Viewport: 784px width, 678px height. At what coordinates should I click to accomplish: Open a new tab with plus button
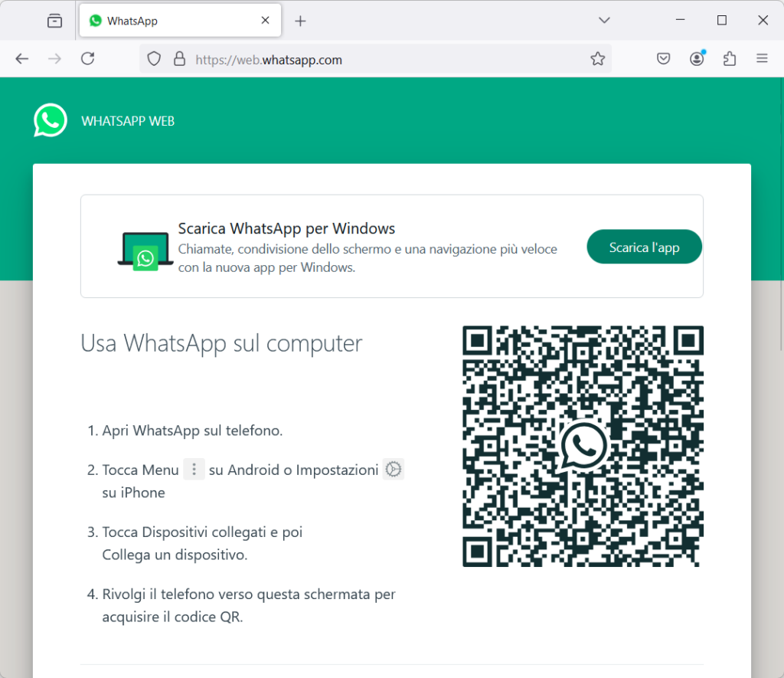coord(300,21)
